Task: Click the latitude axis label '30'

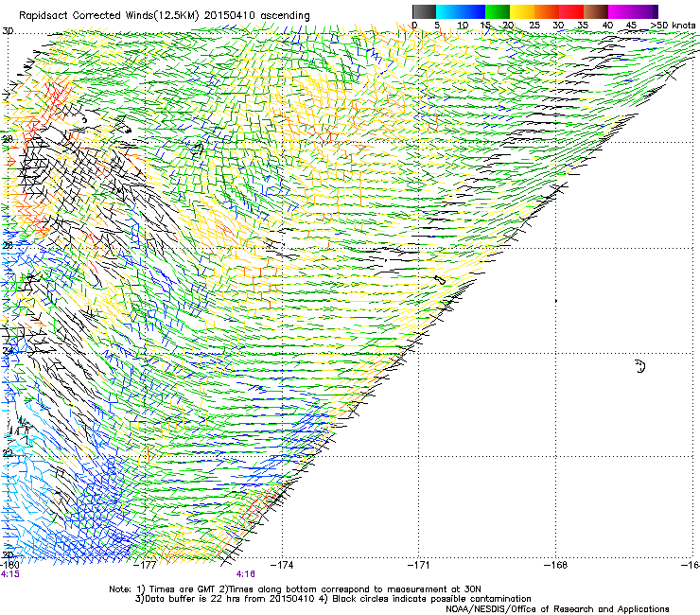Action: pyautogui.click(x=8, y=31)
